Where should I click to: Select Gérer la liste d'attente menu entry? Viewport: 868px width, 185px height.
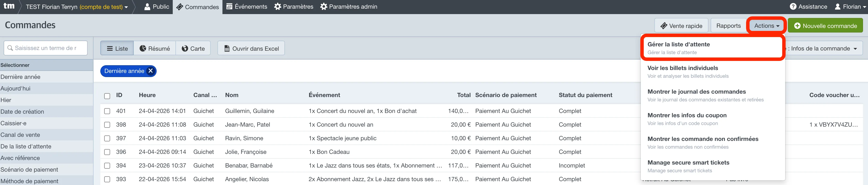[x=713, y=48]
